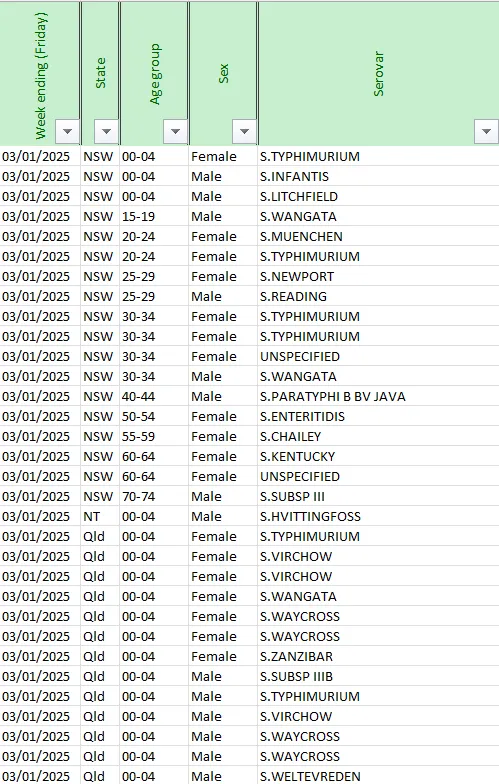
Task: Select the NT state cell
Action: (100, 516)
